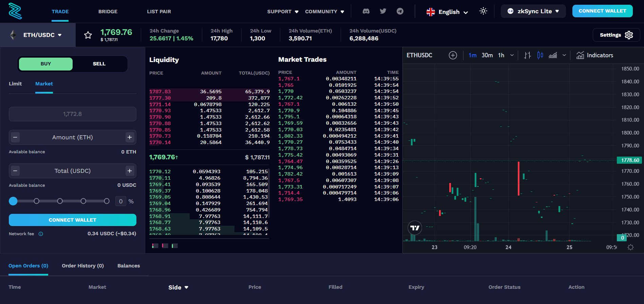Click CONNECT WALLET in the header
Image resolution: width=644 pixels, height=304 pixels.
(x=602, y=11)
